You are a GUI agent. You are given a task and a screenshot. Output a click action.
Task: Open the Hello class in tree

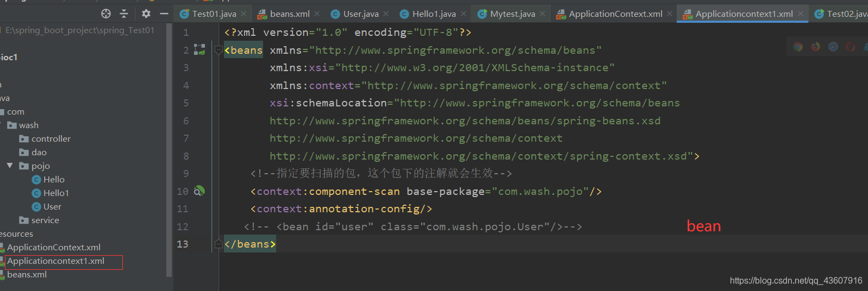click(x=54, y=180)
